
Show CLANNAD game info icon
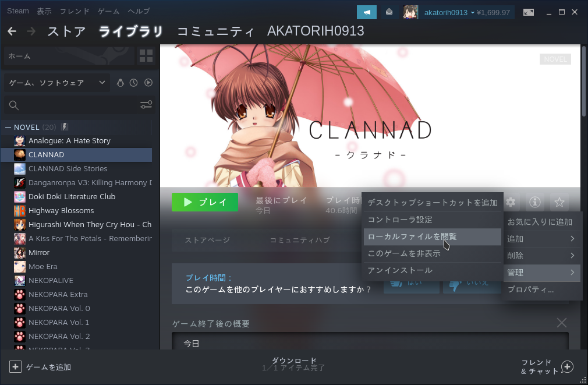(x=535, y=203)
